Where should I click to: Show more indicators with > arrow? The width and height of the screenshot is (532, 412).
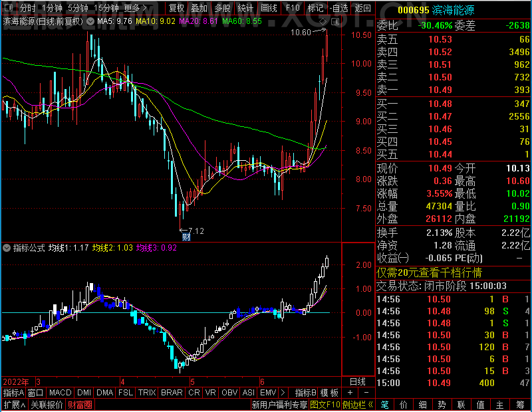point(283,393)
